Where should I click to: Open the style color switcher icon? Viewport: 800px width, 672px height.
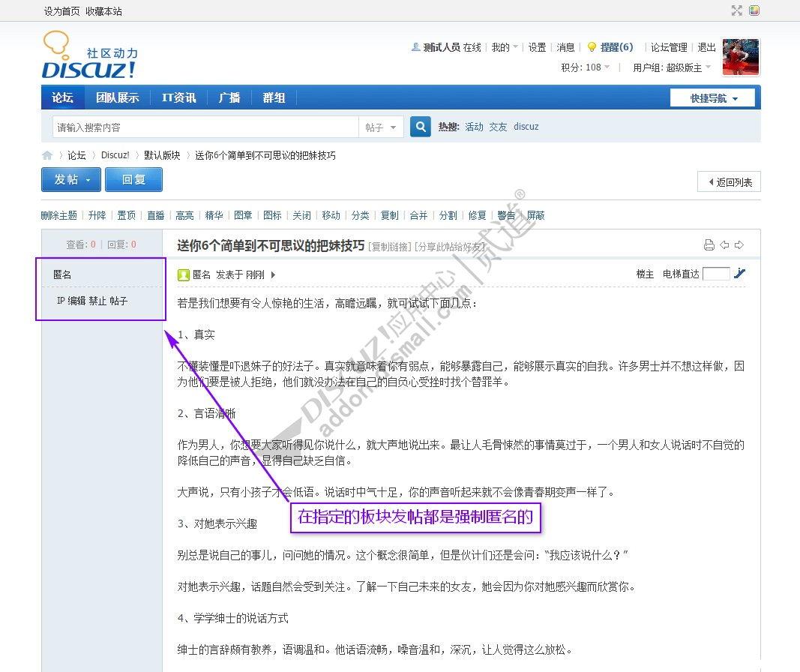point(755,10)
